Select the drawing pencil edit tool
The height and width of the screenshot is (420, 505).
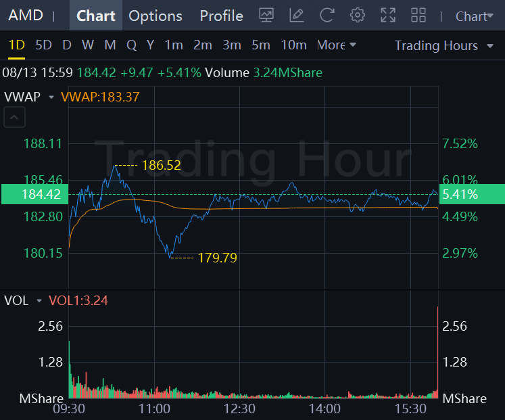pyautogui.click(x=297, y=15)
